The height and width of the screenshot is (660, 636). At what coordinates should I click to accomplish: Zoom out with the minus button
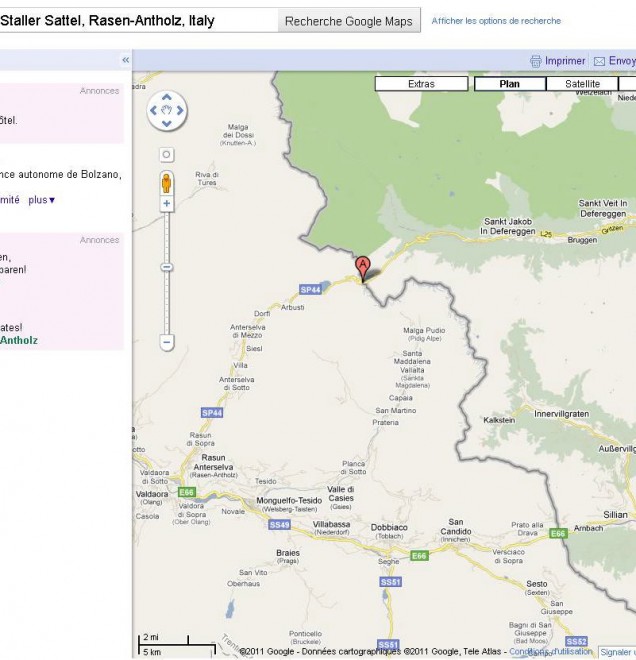(167, 342)
